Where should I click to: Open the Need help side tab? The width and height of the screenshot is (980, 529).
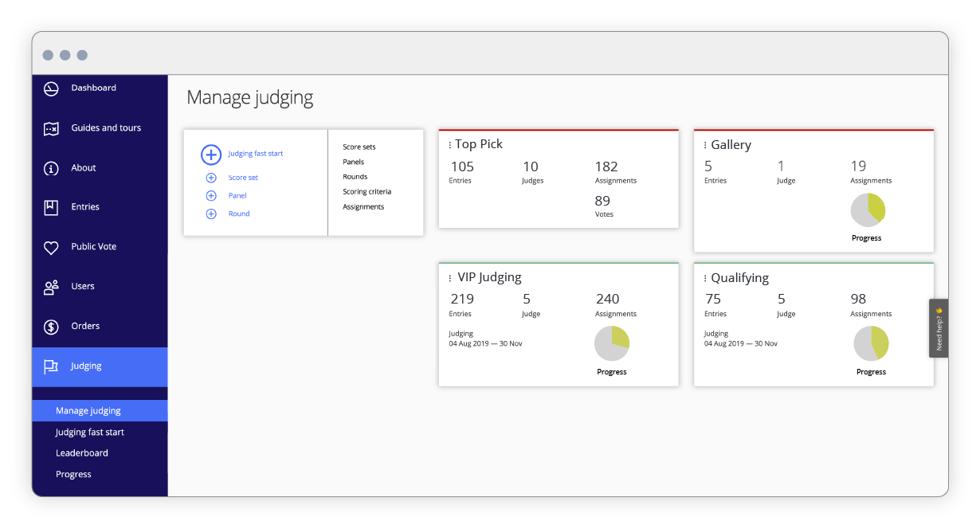pyautogui.click(x=939, y=328)
